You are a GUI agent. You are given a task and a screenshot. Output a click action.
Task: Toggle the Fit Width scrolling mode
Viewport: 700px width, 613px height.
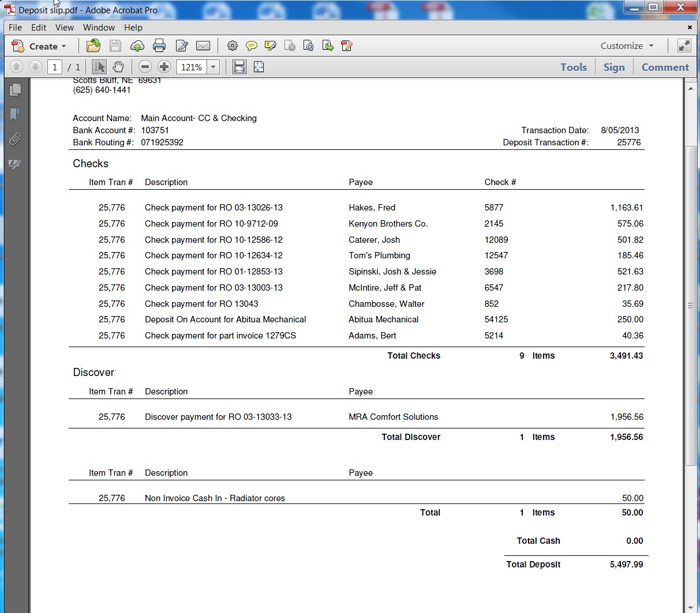point(239,67)
